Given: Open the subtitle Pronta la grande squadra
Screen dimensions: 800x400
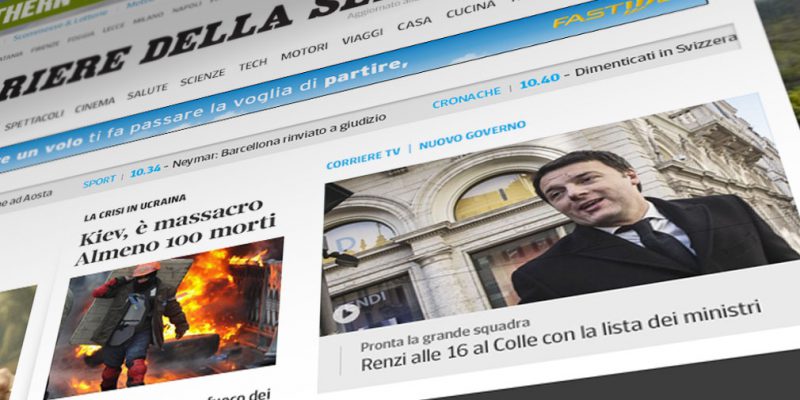Looking at the screenshot, I should coord(445,334).
